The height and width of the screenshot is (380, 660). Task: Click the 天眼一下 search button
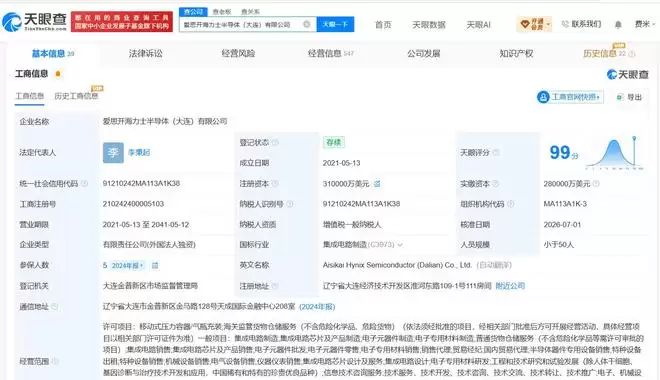335,24
